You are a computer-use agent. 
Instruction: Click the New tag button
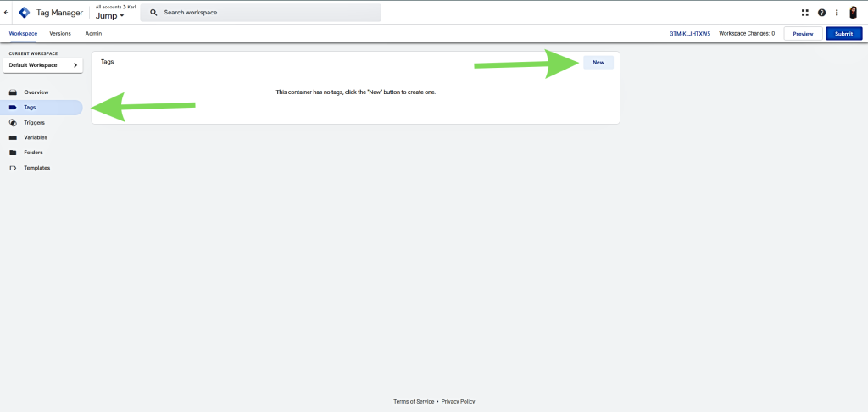tap(598, 63)
